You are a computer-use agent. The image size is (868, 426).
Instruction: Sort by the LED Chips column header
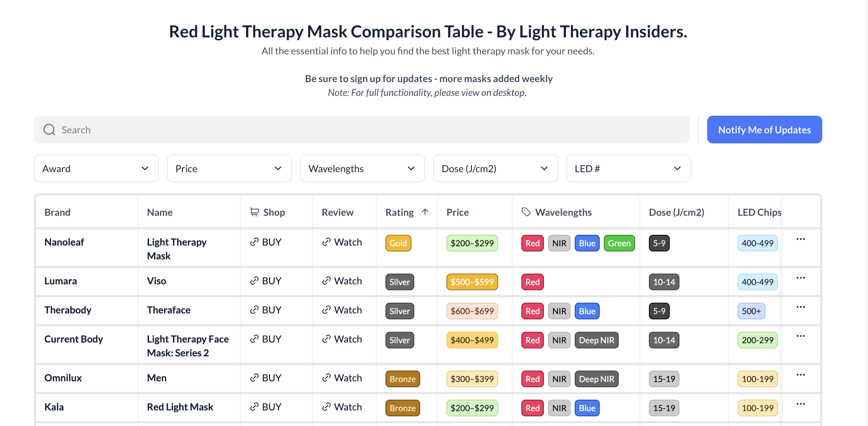pyautogui.click(x=759, y=212)
